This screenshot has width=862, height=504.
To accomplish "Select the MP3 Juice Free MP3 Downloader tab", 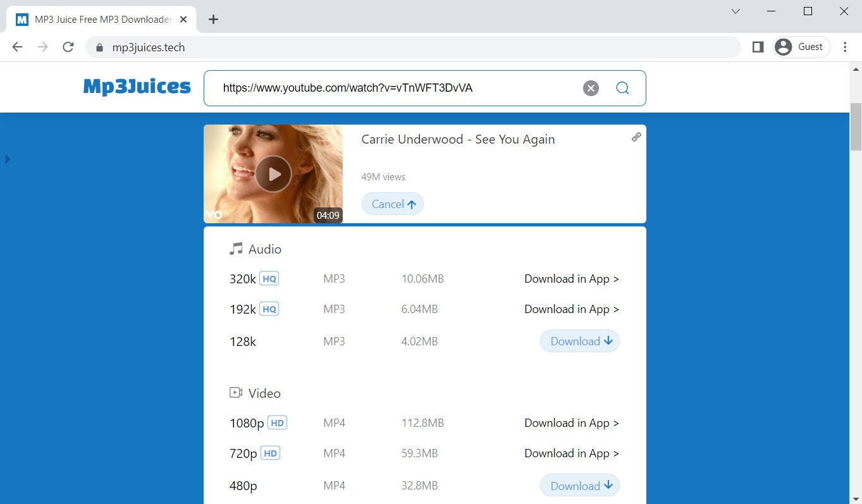I will (101, 19).
